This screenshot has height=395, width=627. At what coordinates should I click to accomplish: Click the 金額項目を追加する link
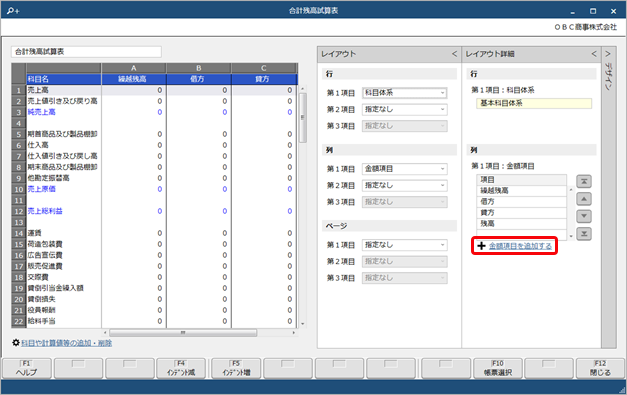click(520, 246)
